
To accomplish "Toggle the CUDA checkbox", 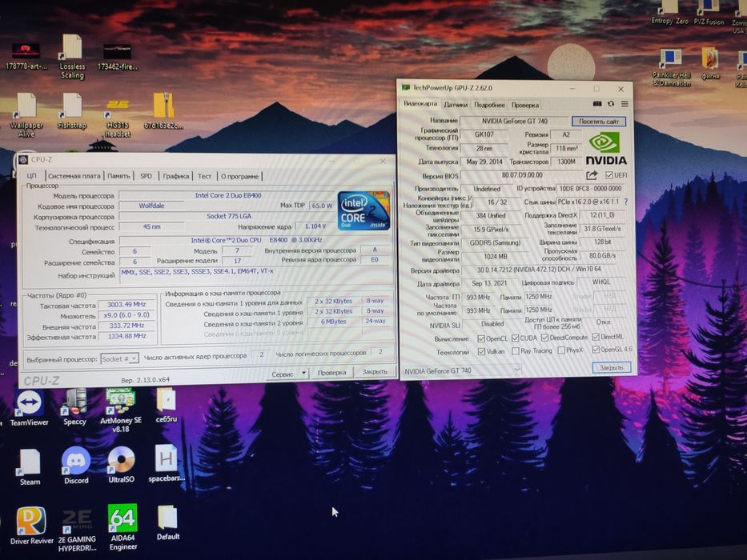I will 515,338.
